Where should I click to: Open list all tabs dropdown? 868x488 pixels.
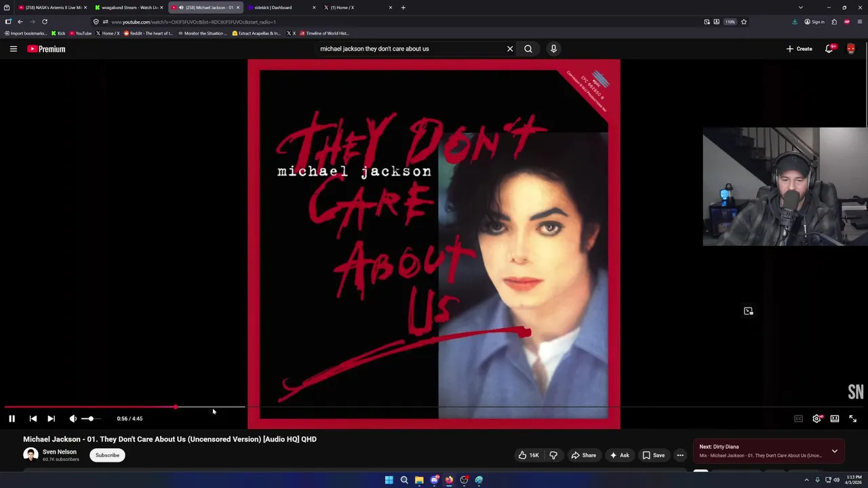coord(801,7)
